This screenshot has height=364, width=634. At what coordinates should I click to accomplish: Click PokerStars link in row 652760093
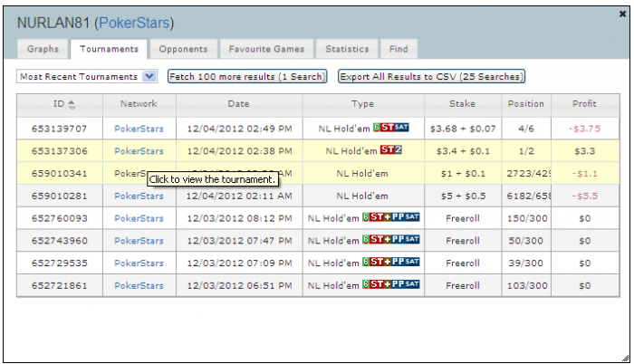point(139,219)
